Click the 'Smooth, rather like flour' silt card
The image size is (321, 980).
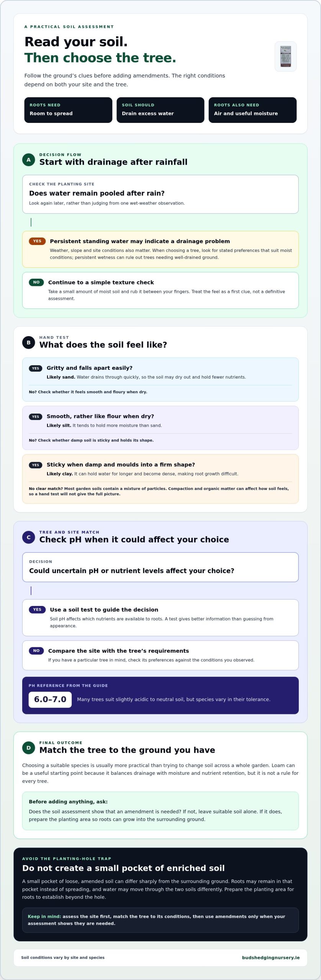coord(160,428)
